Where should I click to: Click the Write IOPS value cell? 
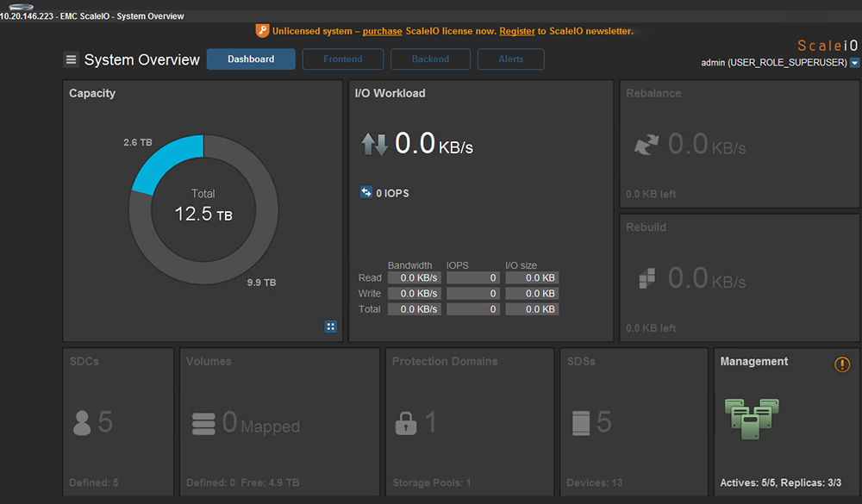coord(473,294)
